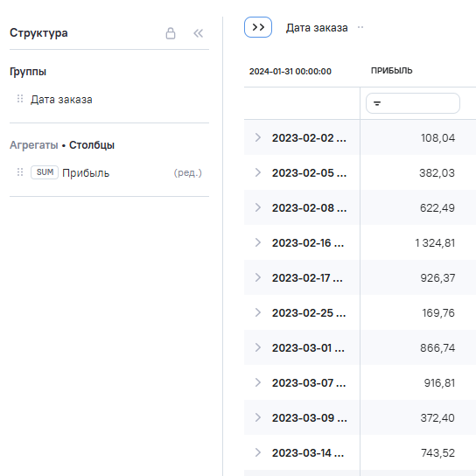This screenshot has width=476, height=476.
Task: Expand the 2023-02-17 row
Action: pyautogui.click(x=258, y=277)
